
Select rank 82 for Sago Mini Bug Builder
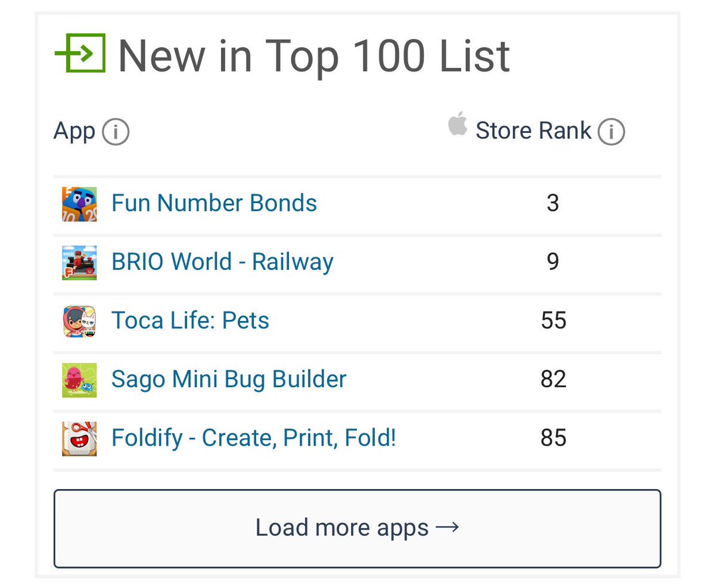(x=554, y=379)
